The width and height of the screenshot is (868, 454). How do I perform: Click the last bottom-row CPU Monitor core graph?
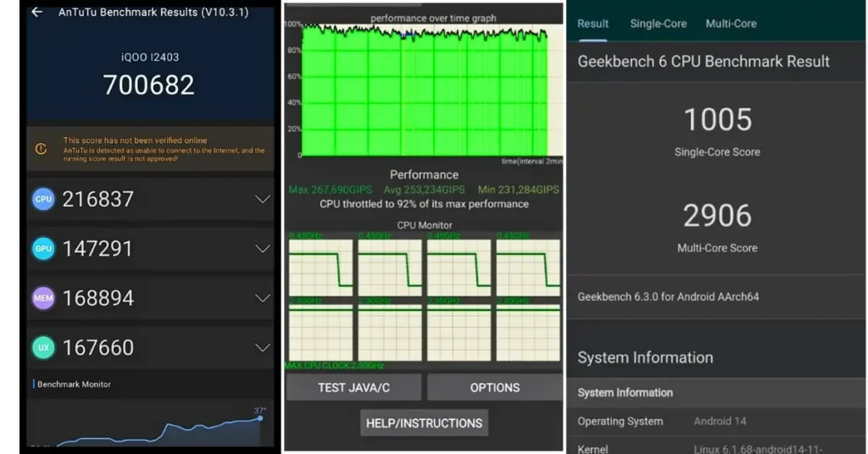click(528, 333)
